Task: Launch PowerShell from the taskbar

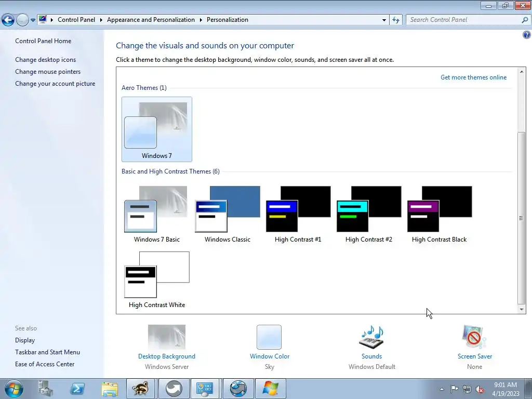Action: point(77,389)
